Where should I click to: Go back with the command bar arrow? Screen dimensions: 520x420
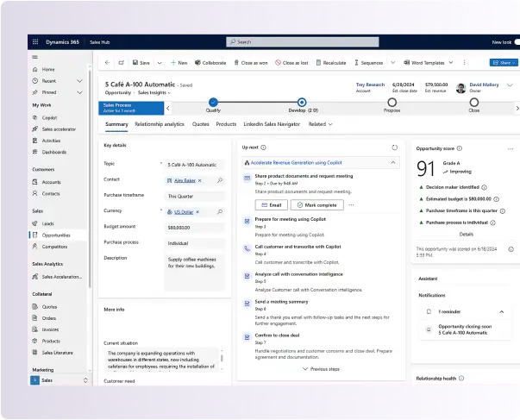pos(106,62)
